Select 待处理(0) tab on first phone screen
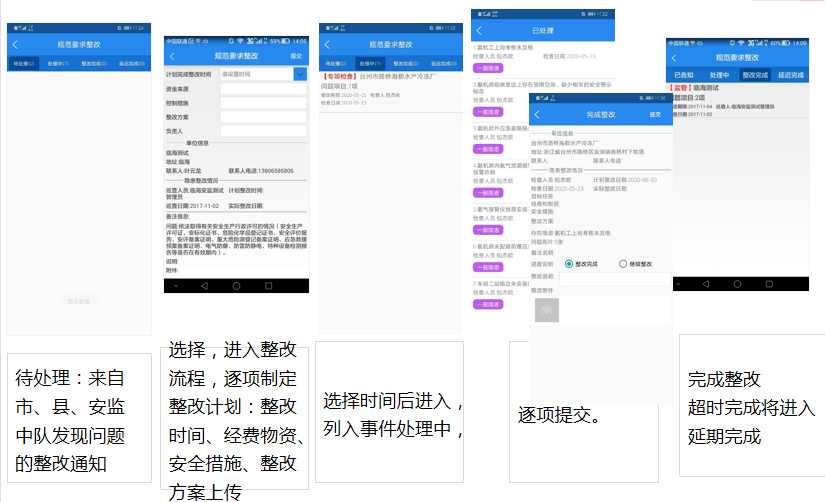Image resolution: width=825 pixels, height=502 pixels. 24,64
